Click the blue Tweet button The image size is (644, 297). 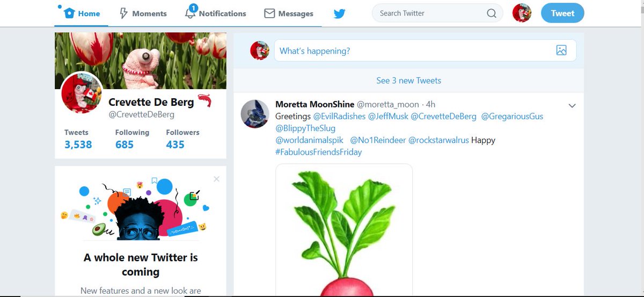point(562,13)
